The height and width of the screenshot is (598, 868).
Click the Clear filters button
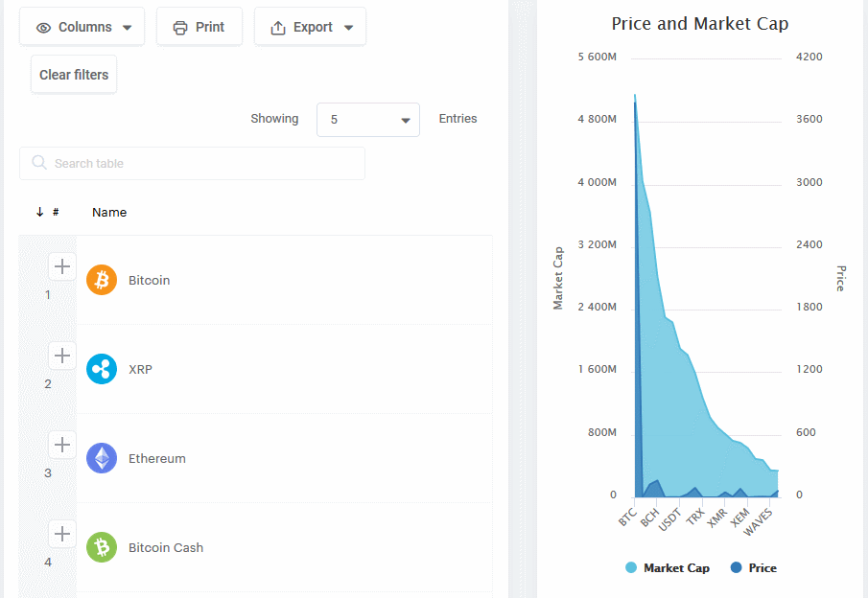(x=74, y=75)
